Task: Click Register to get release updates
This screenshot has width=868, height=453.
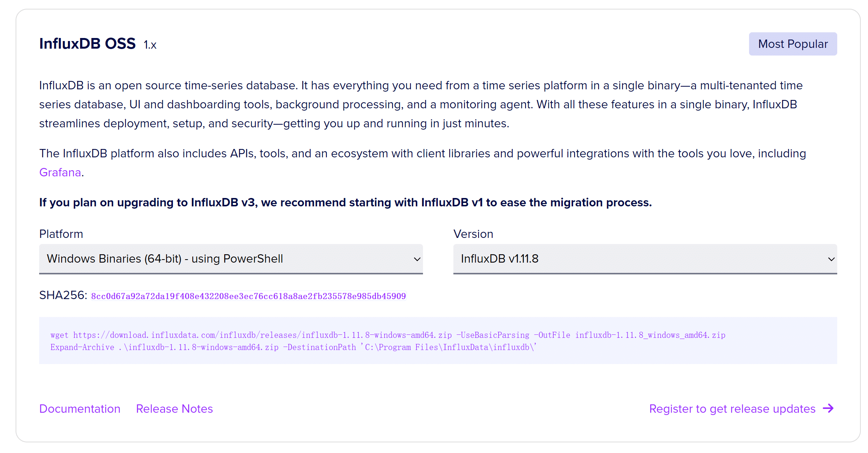Action: (732, 409)
